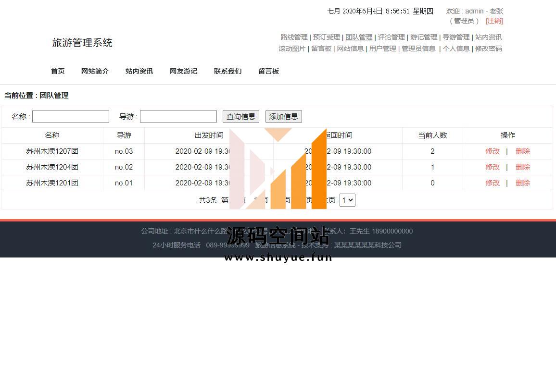
Task: Open 评论管理 admin link
Action: coord(391,37)
